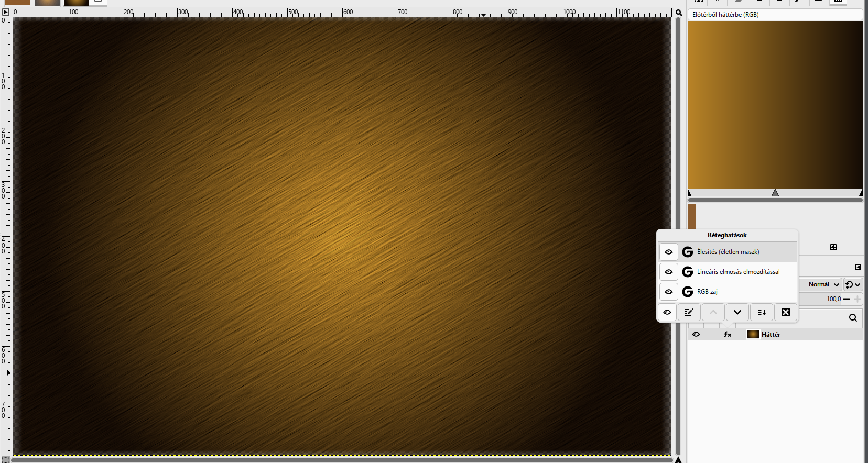The width and height of the screenshot is (868, 463).
Task: Open the layer mode group switcher dropdown
Action: tap(853, 284)
